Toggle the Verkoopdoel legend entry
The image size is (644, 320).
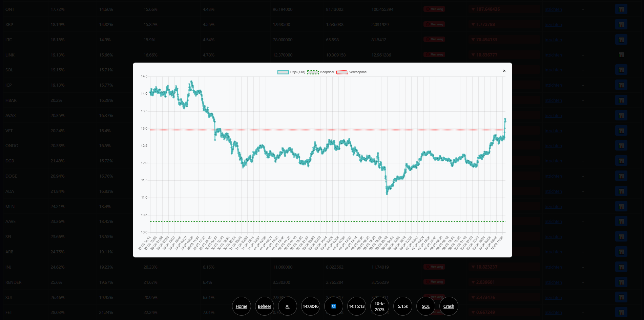(x=352, y=72)
